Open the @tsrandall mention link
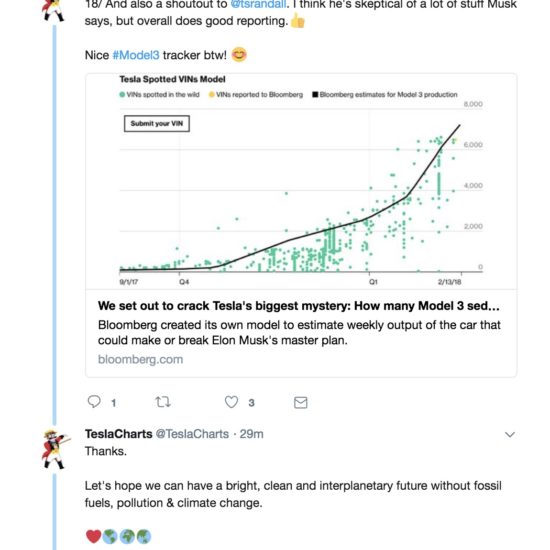Image resolution: width=550 pixels, height=550 pixels. point(258,4)
